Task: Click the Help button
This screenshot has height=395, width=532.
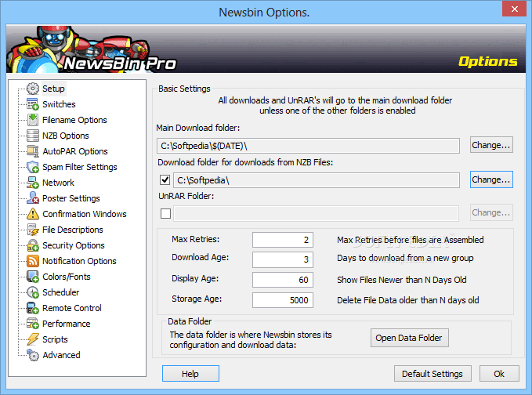Action: pyautogui.click(x=190, y=374)
